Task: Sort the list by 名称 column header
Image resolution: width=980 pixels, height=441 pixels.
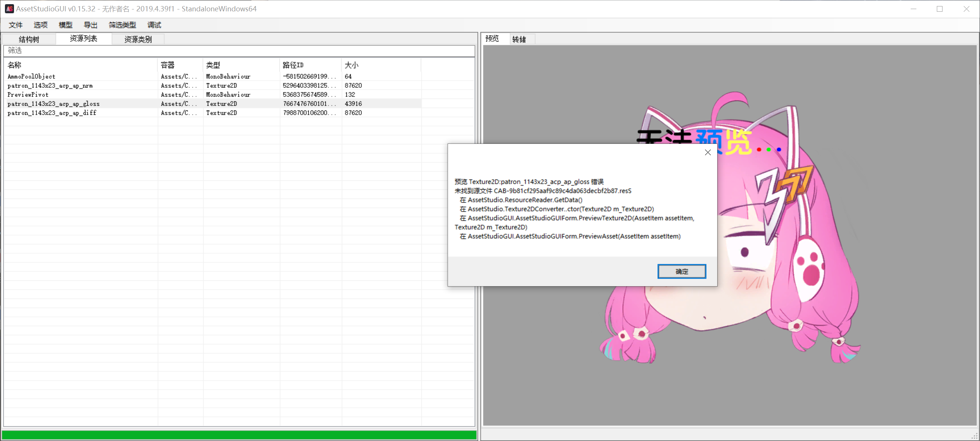Action: 80,65
